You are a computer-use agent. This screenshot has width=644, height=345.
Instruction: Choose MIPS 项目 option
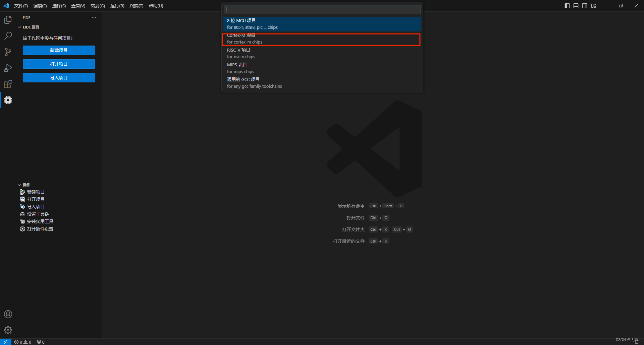[322, 68]
